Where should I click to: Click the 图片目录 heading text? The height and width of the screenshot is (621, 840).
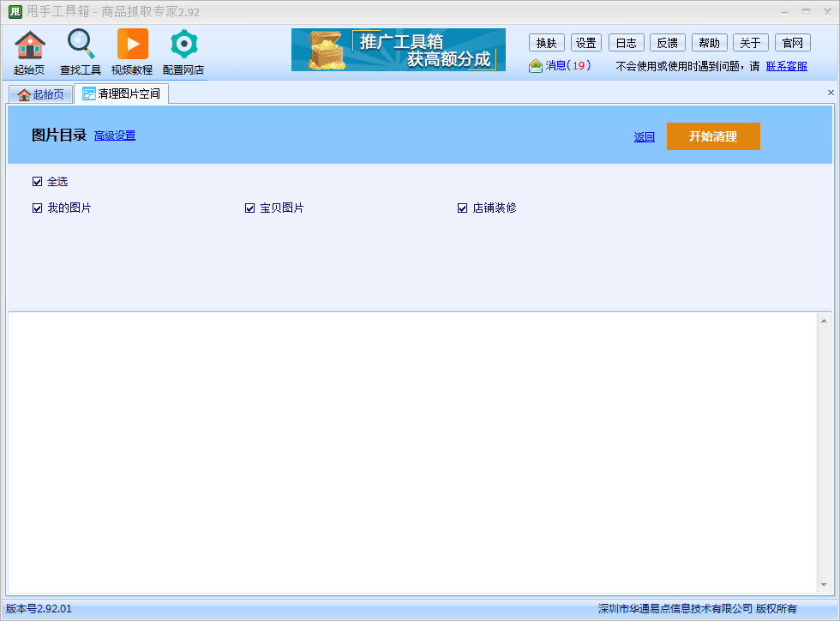point(59,136)
